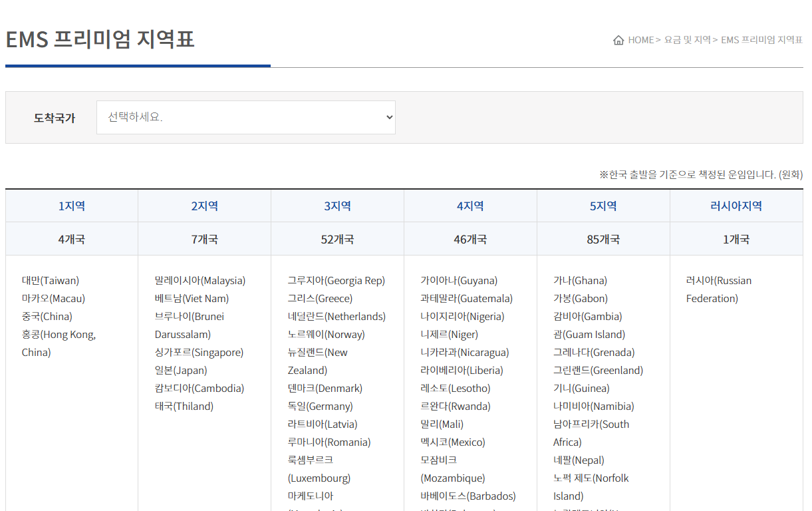Click 가봉(Gabon) entry
This screenshot has width=812, height=511.
(x=581, y=299)
